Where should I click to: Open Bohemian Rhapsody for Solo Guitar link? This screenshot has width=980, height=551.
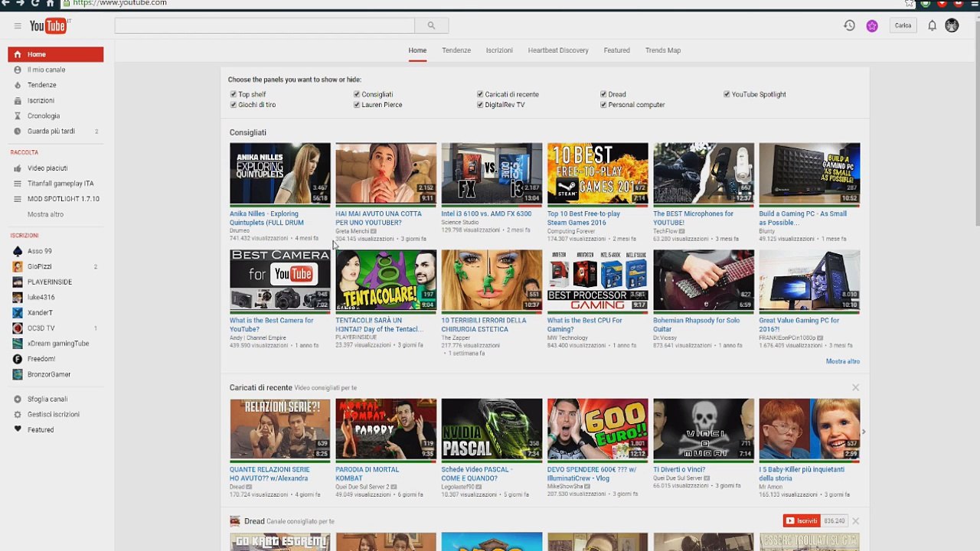click(x=697, y=324)
